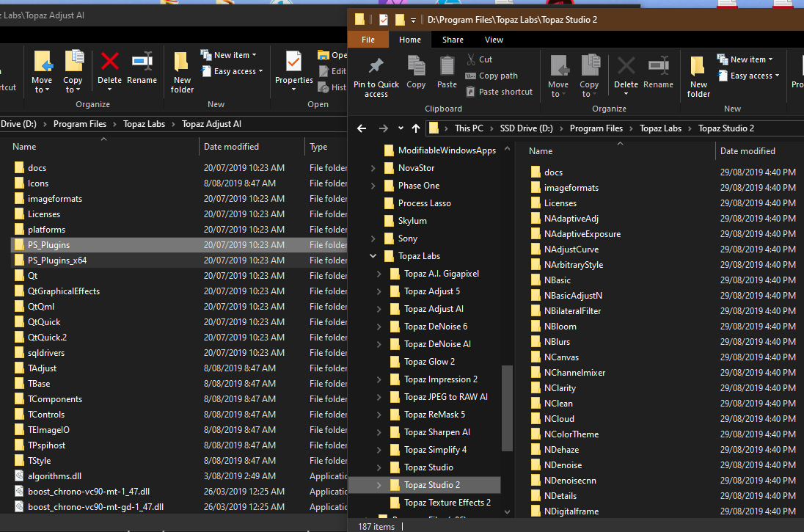Open the New item dropdown in Topaz Adjust AI
Screen dimensions: 804x532
(x=228, y=55)
